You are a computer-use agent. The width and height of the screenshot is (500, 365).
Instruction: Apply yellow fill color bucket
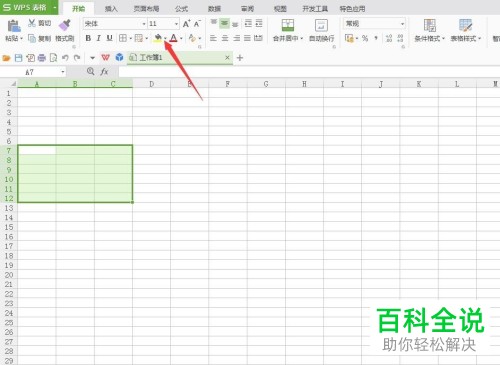158,38
